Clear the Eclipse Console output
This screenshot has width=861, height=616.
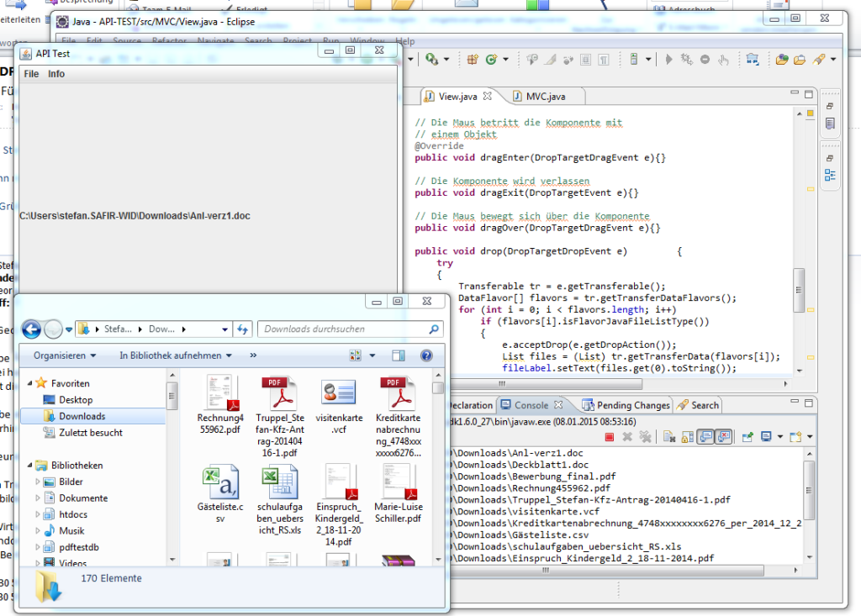pos(668,436)
